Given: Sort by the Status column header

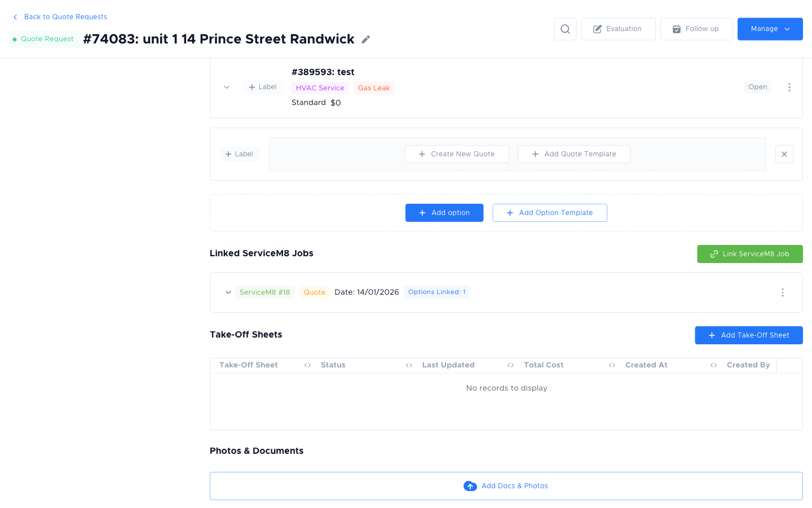Looking at the screenshot, I should point(333,365).
